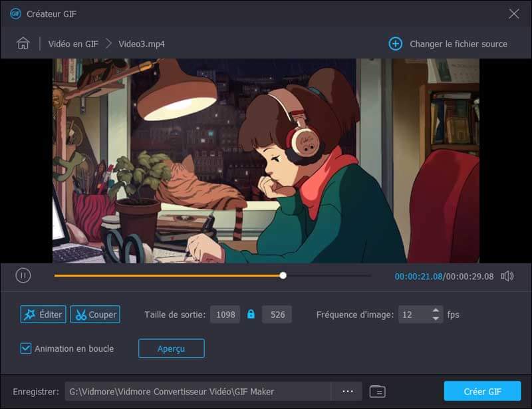Screen dimensions: 532x409
Task: Click the output width field 1098
Action: (x=225, y=315)
